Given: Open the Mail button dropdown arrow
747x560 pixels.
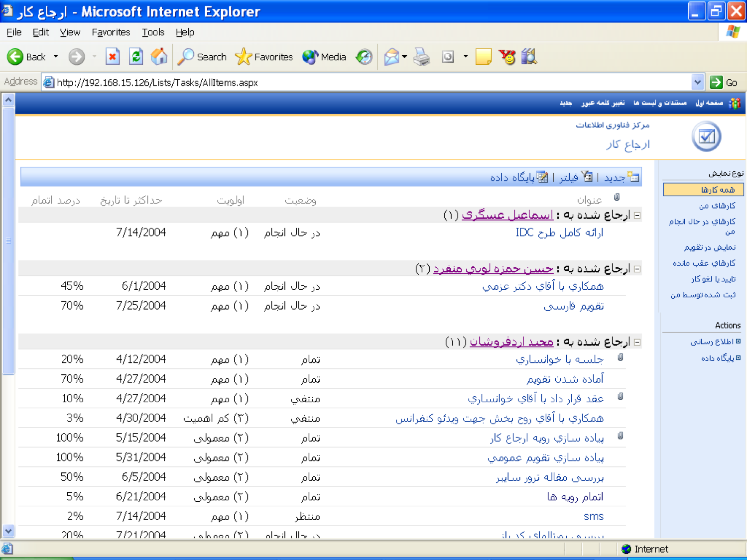Looking at the screenshot, I should 404,57.
